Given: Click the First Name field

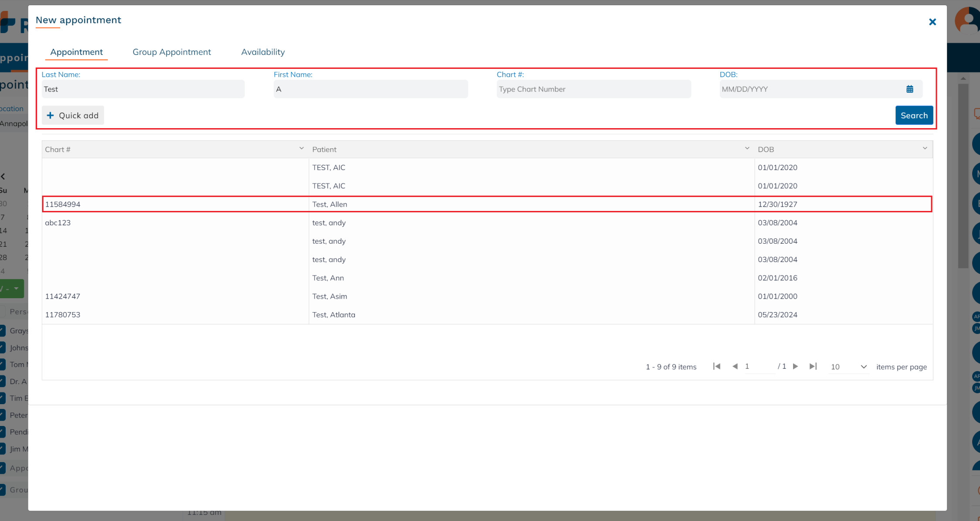Looking at the screenshot, I should (x=370, y=89).
